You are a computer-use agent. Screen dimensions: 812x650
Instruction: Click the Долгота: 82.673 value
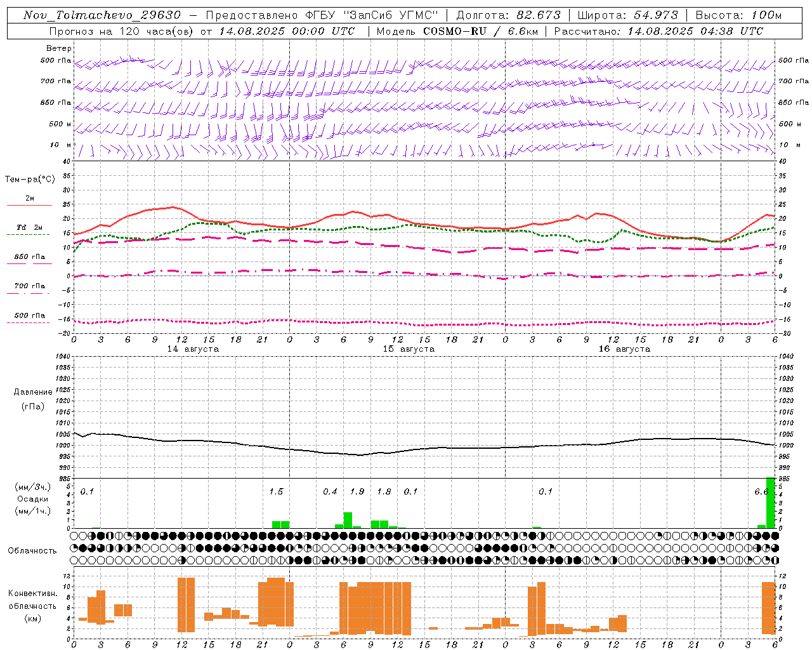coord(509,15)
